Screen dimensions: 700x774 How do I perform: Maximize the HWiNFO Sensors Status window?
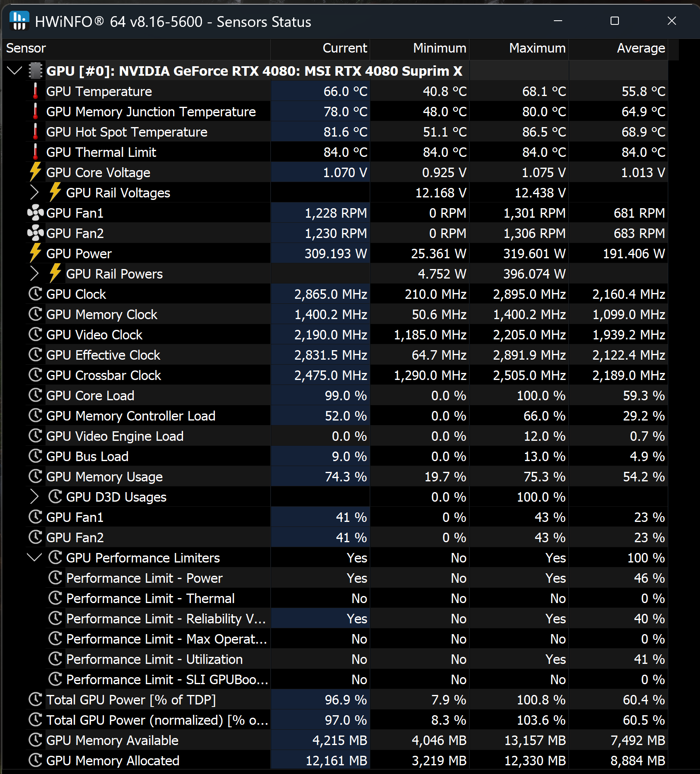coord(615,21)
